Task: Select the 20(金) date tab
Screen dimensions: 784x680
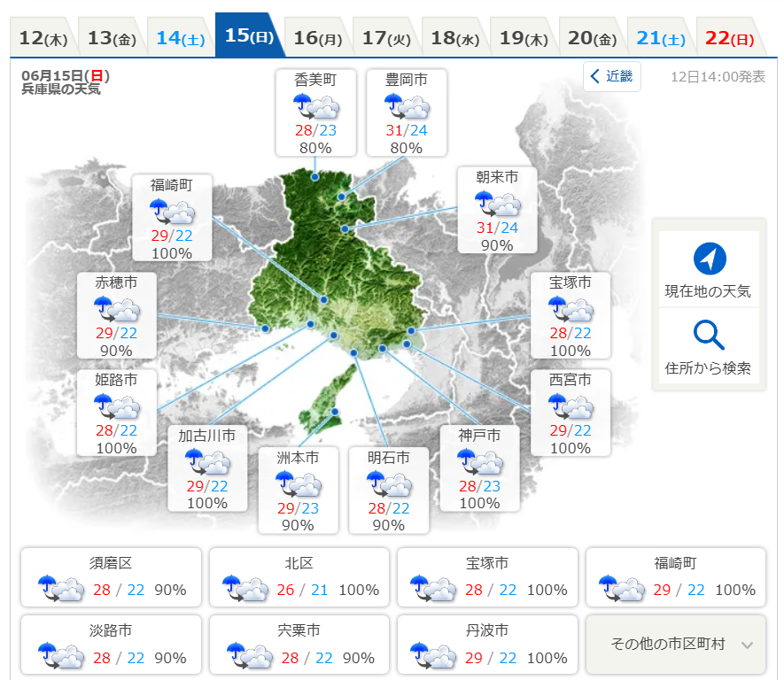Action: tap(593, 37)
